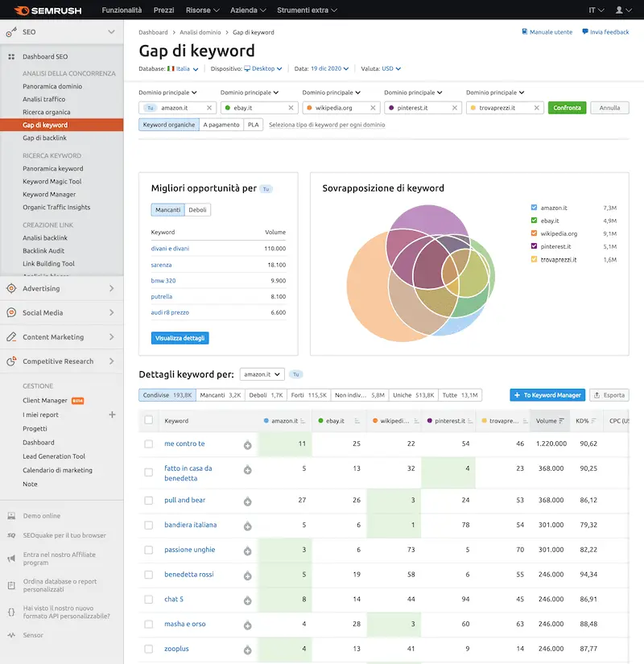Viewport: 644px width, 664px height.
Task: Add 'zooplus' keyword via plus icon
Action: [247, 650]
